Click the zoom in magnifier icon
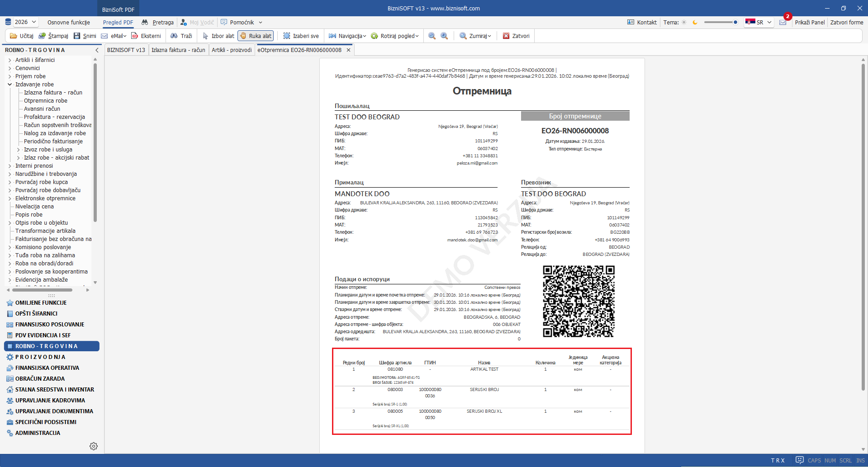The width and height of the screenshot is (868, 467). pyautogui.click(x=444, y=36)
